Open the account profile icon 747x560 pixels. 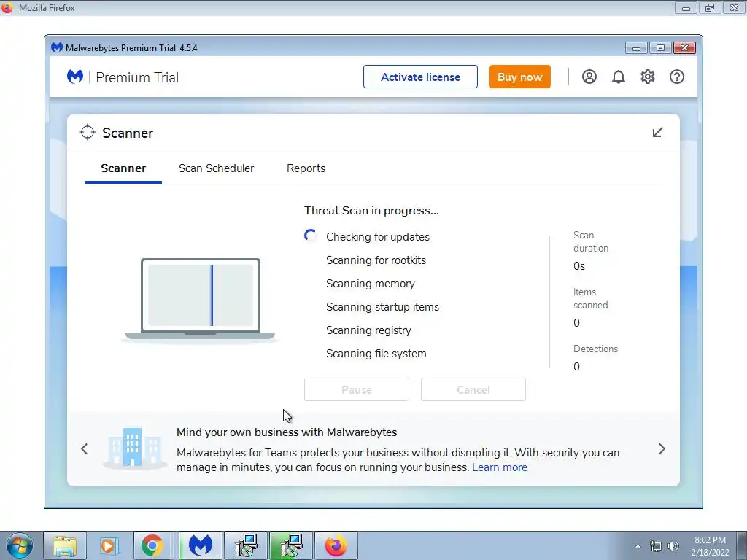(x=589, y=77)
